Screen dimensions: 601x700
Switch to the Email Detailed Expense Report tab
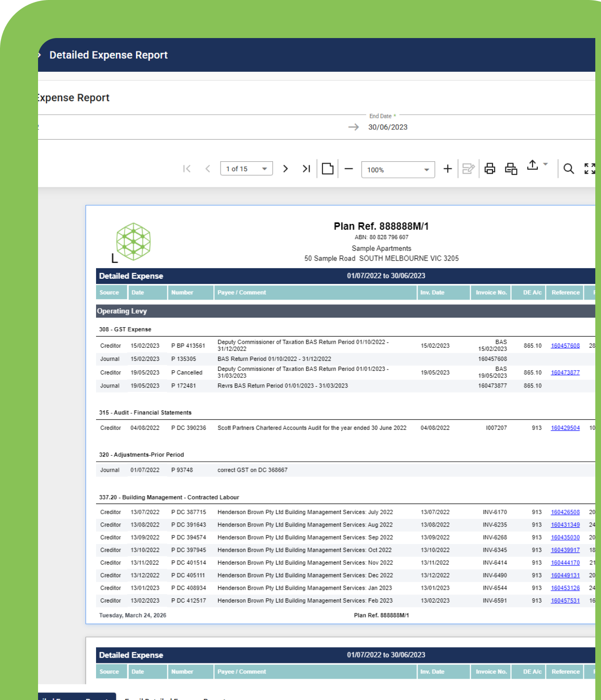176,697
